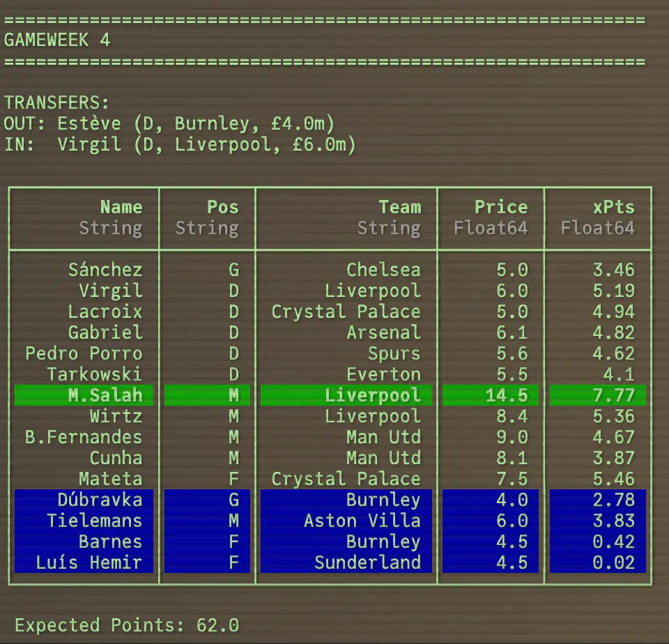The width and height of the screenshot is (669, 644).
Task: Click the 9.0 price for B.Fernandes
Action: pyautogui.click(x=512, y=437)
